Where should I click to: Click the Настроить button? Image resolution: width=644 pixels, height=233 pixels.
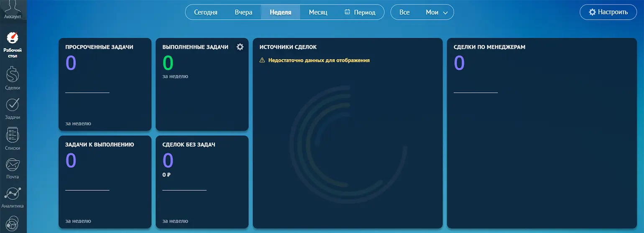[x=608, y=12]
